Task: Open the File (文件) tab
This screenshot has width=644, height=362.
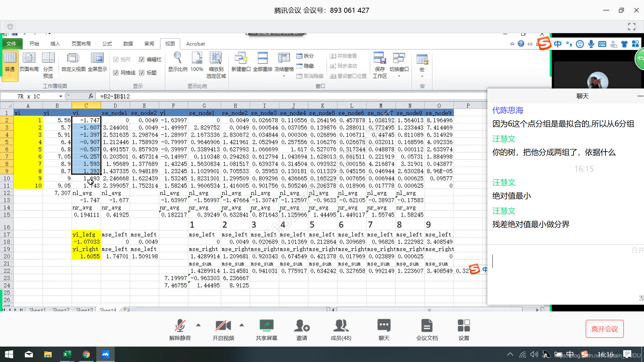Action: point(11,44)
